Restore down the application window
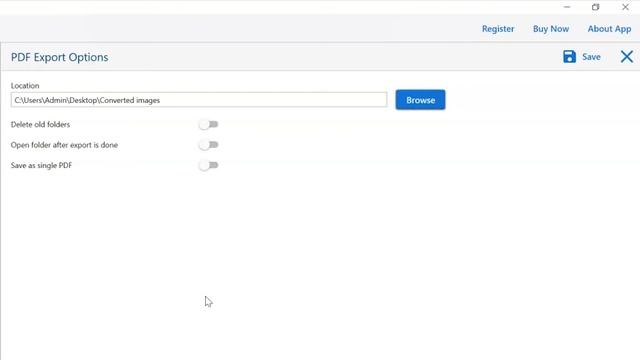This screenshot has height=360, width=640. tap(596, 7)
